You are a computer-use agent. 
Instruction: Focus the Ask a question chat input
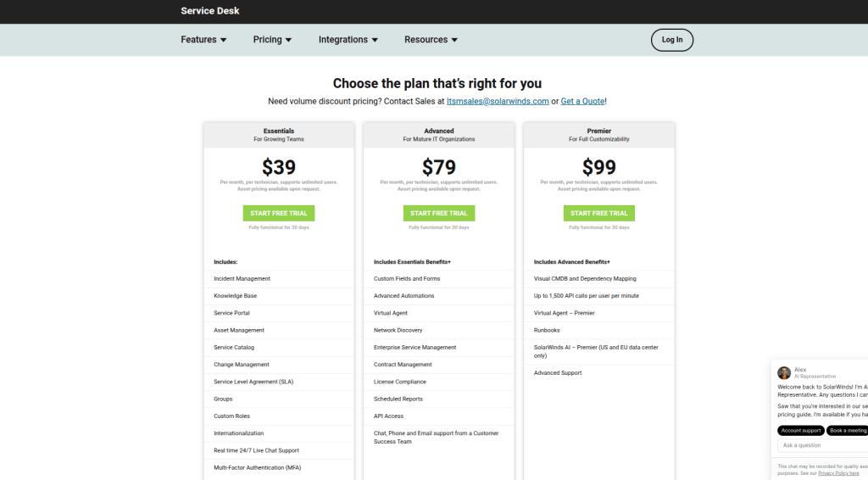coord(822,446)
